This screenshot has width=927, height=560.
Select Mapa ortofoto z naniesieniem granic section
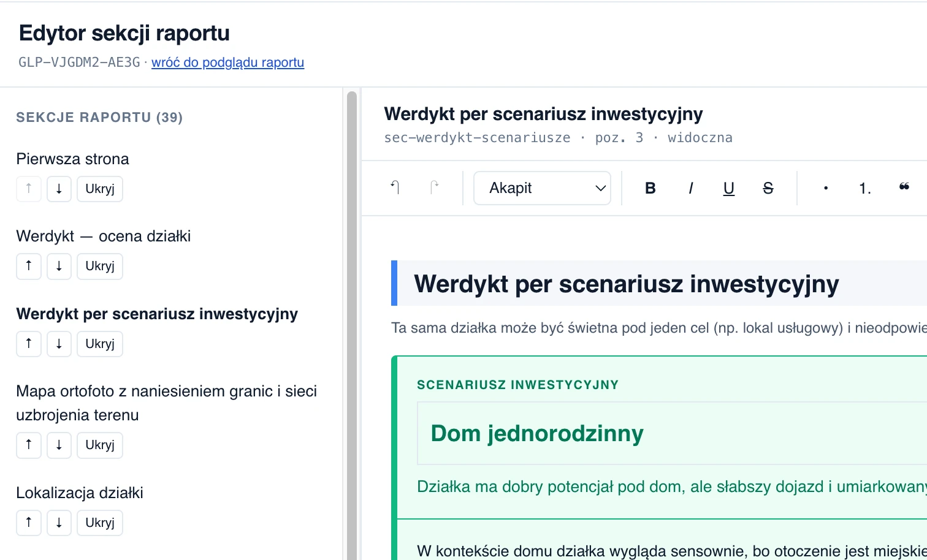(167, 403)
